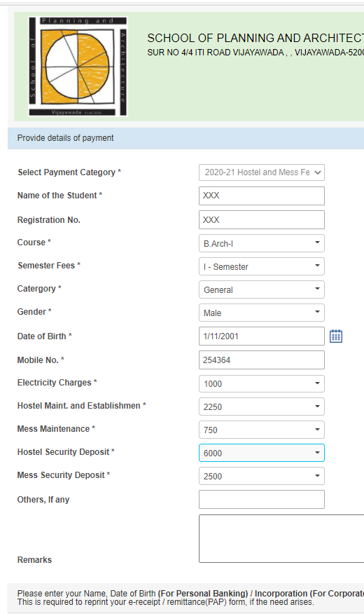
Task: Click the Name of the Student field
Action: [262, 196]
